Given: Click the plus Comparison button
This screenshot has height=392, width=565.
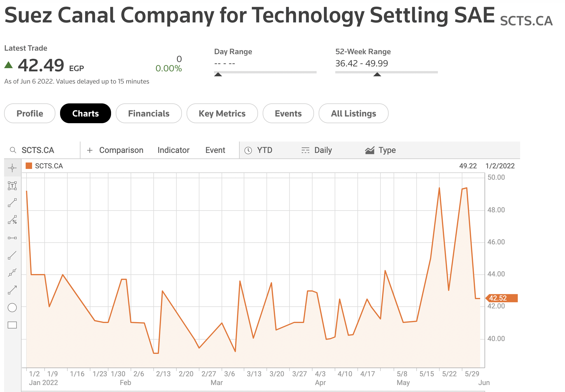Looking at the screenshot, I should tap(115, 150).
